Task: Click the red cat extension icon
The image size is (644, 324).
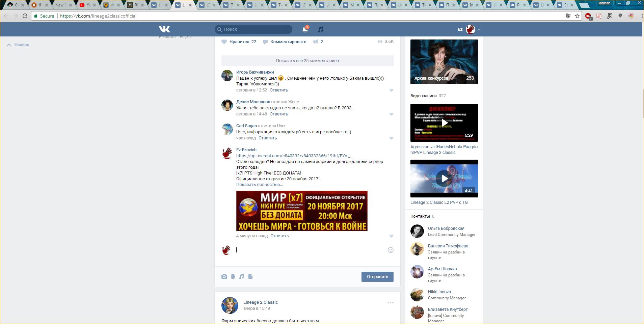Action: point(599,16)
